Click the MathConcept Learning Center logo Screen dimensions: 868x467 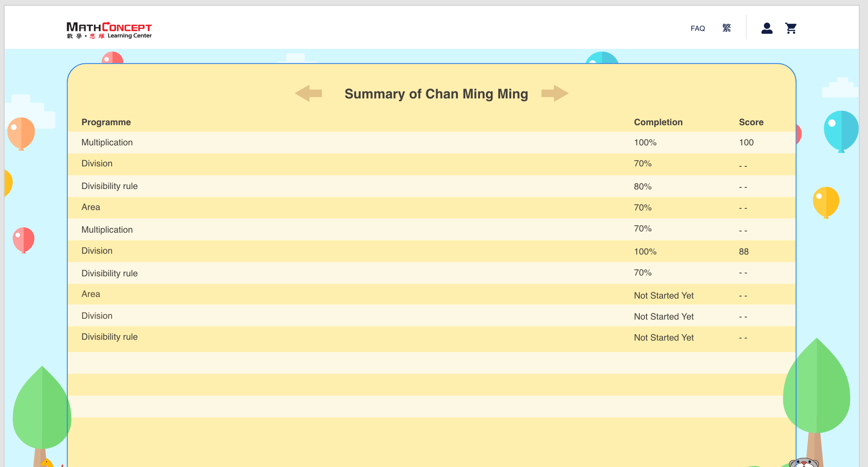tap(109, 30)
